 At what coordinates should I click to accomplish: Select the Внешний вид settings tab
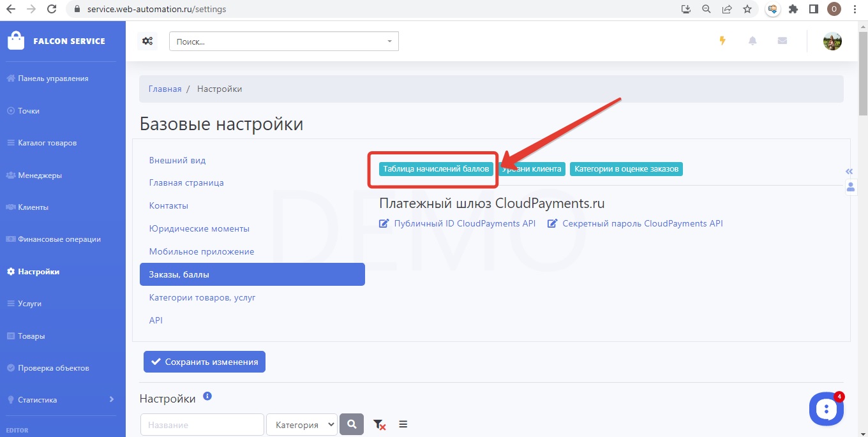[177, 160]
